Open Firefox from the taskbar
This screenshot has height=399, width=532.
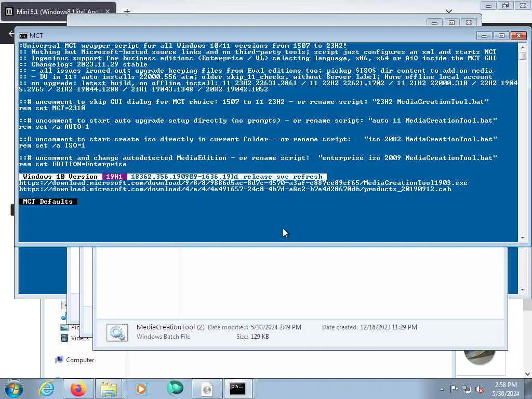tap(78, 389)
